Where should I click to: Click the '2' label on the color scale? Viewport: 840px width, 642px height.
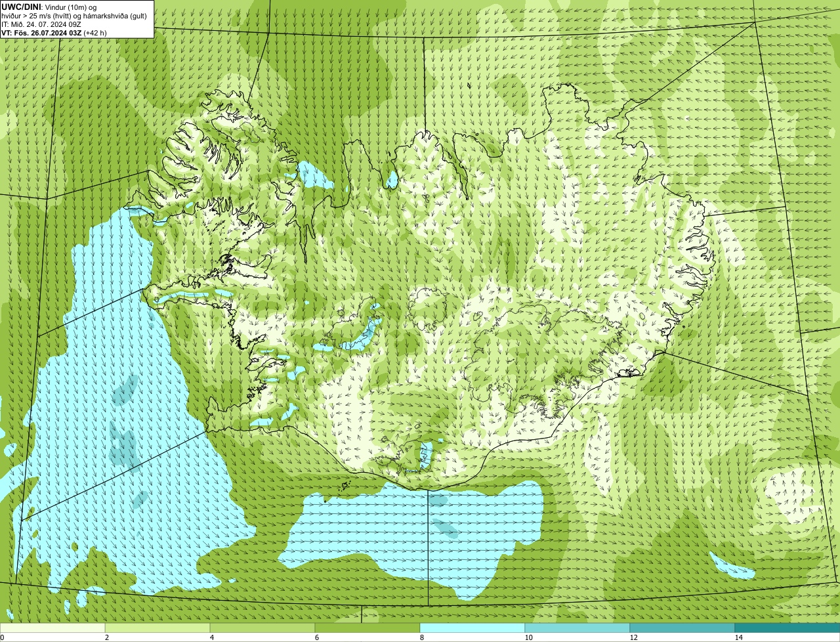point(106,637)
